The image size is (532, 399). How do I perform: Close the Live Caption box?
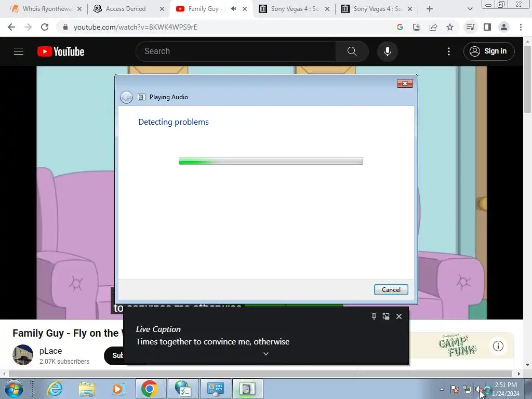tap(399, 316)
